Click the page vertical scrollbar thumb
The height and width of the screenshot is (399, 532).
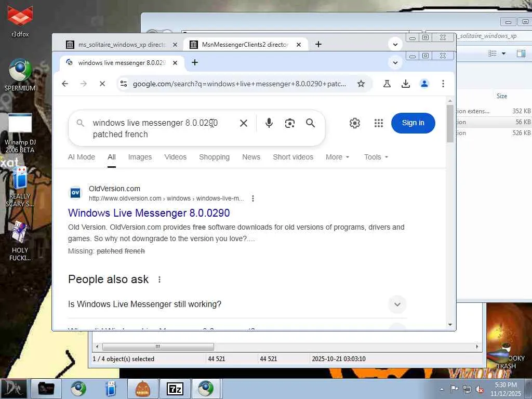(450, 124)
